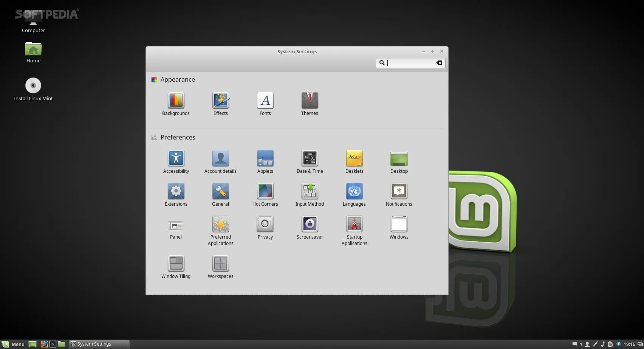Open the Fonts settings
Screen dimensions: 644x349
(265, 103)
